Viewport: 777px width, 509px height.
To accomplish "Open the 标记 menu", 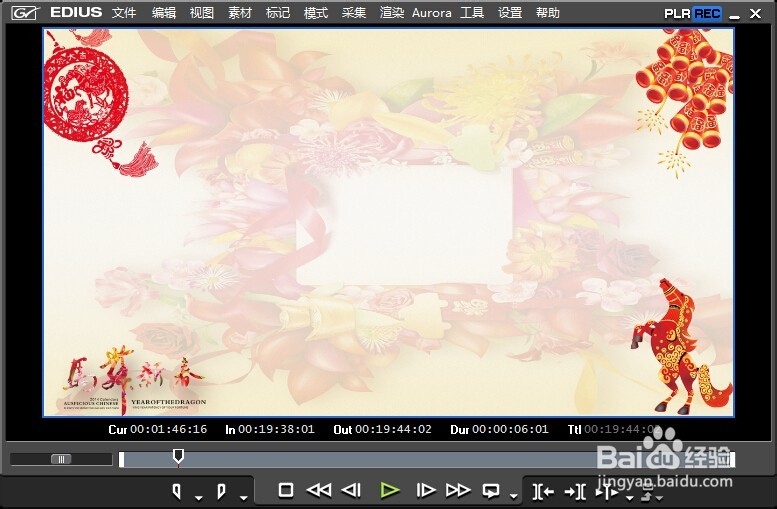I will (x=278, y=12).
